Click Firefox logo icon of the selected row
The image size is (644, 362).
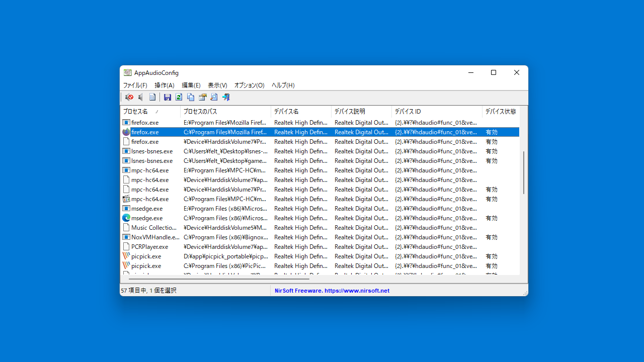pyautogui.click(x=126, y=132)
